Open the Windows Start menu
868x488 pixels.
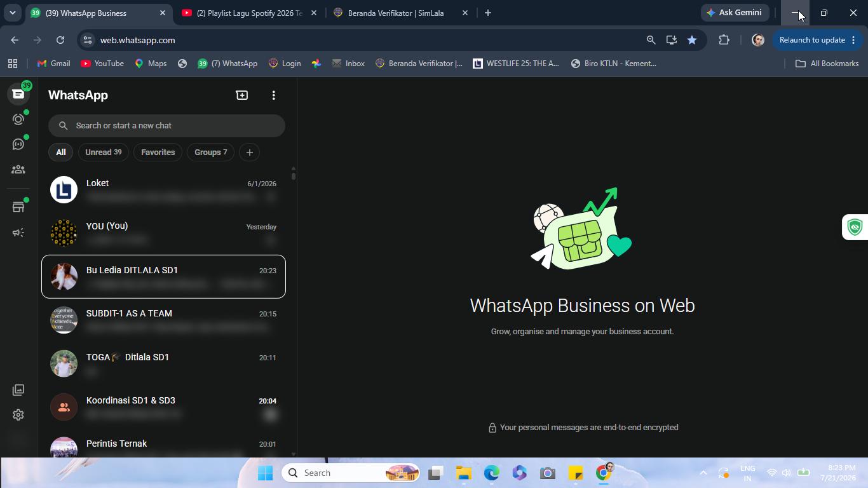[266, 473]
